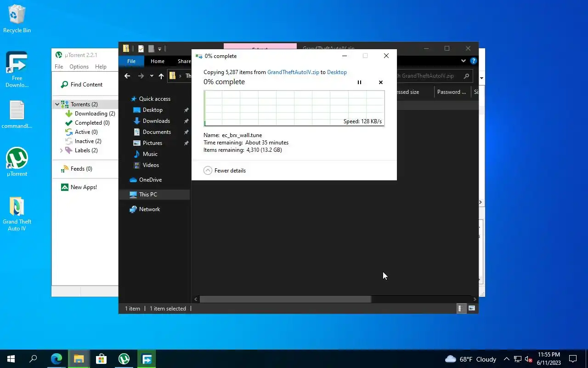Go up one folder level
The height and width of the screenshot is (368, 588).
(x=161, y=76)
